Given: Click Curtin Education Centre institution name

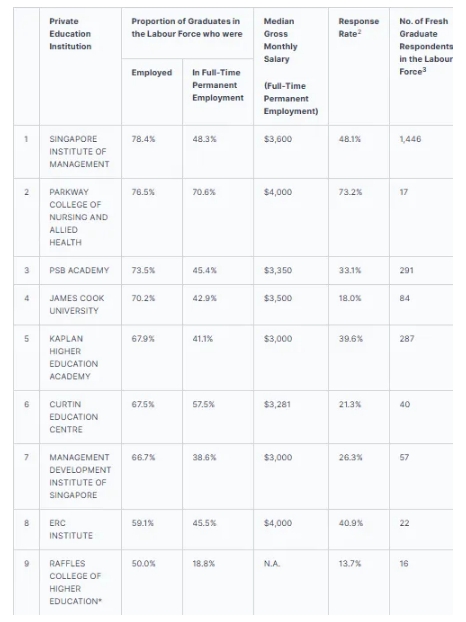Looking at the screenshot, I should coord(74,417).
